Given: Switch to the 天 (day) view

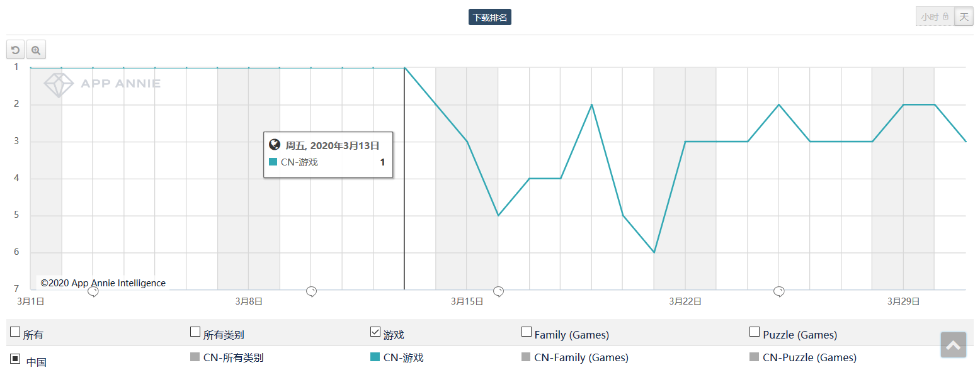Looking at the screenshot, I should [x=964, y=17].
